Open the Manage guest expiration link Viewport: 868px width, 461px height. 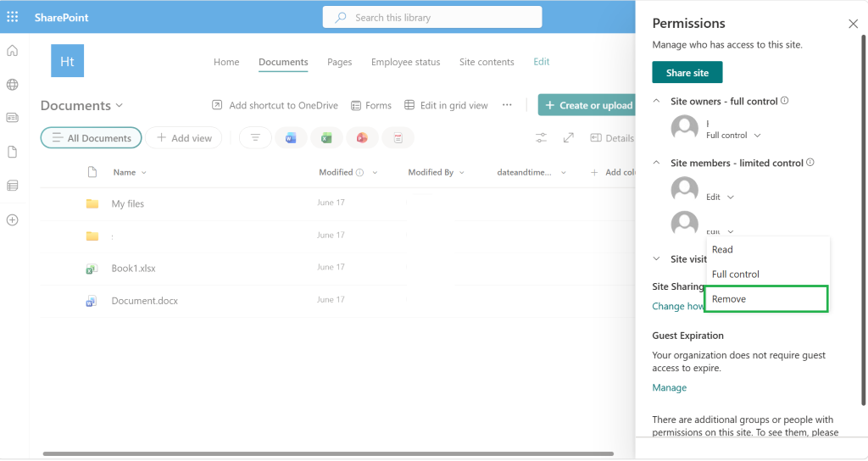click(x=670, y=387)
